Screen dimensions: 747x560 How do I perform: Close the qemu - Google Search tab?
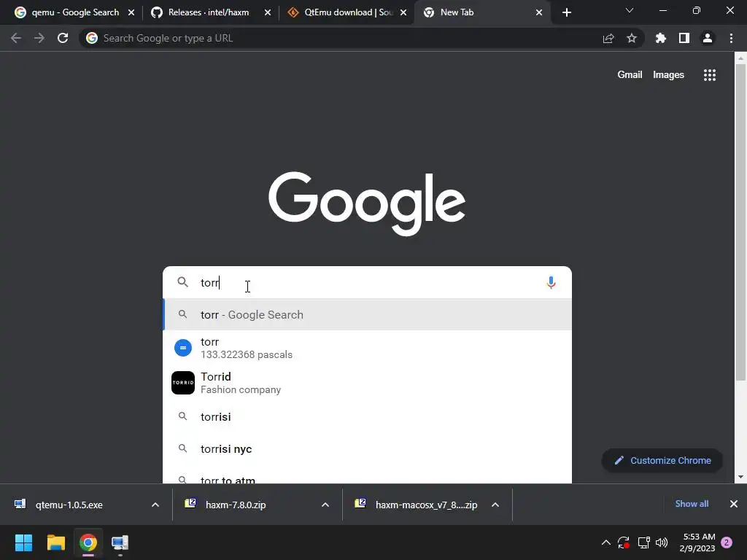131,12
